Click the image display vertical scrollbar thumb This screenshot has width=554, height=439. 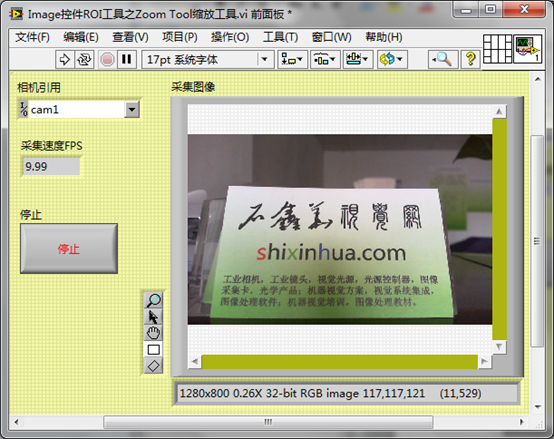pos(499,230)
